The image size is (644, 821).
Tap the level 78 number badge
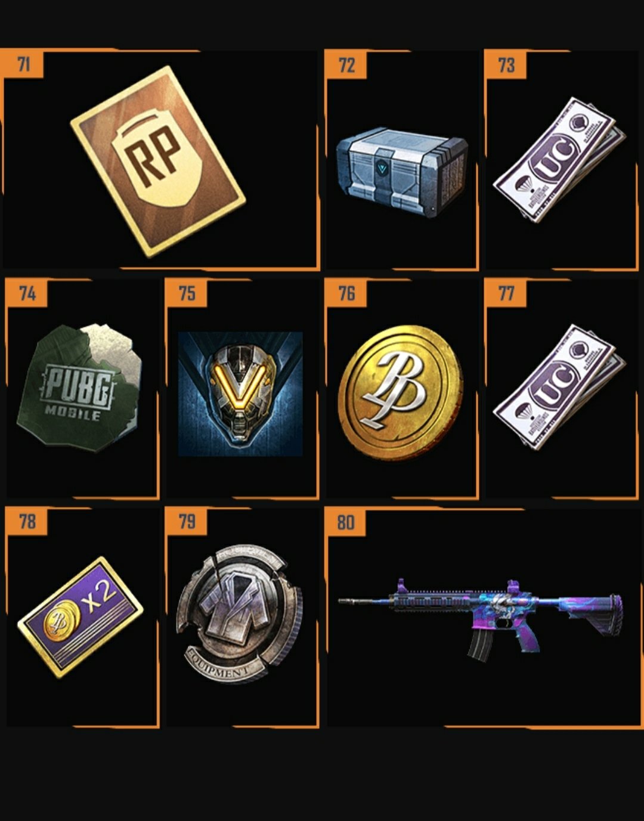point(27,522)
